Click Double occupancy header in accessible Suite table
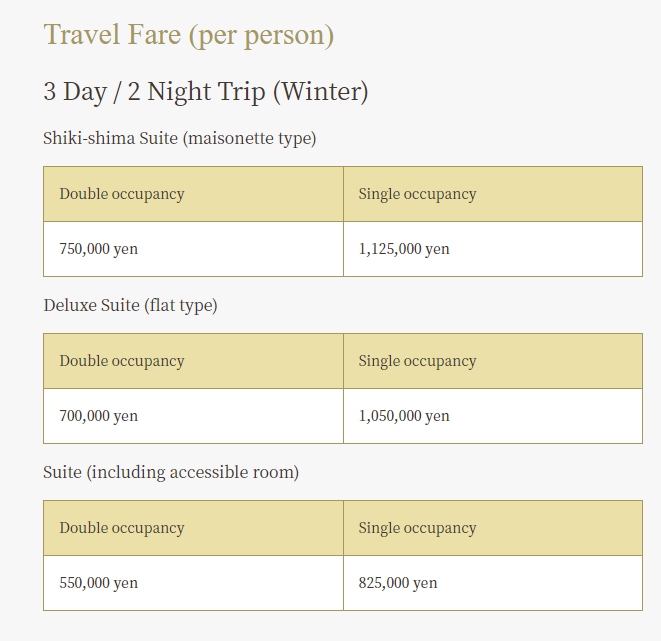The image size is (661, 641). pyautogui.click(x=193, y=528)
